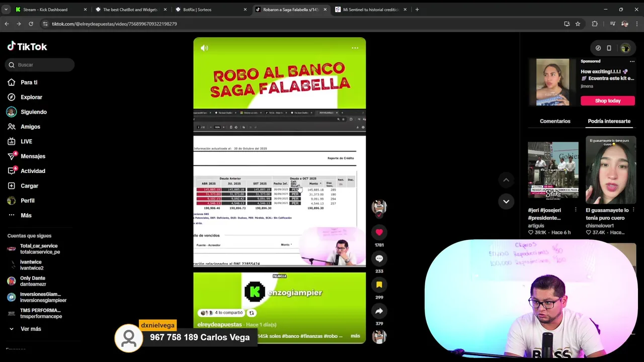This screenshot has width=644, height=362.
Task: Open the Chrome profile avatar
Action: point(624,24)
